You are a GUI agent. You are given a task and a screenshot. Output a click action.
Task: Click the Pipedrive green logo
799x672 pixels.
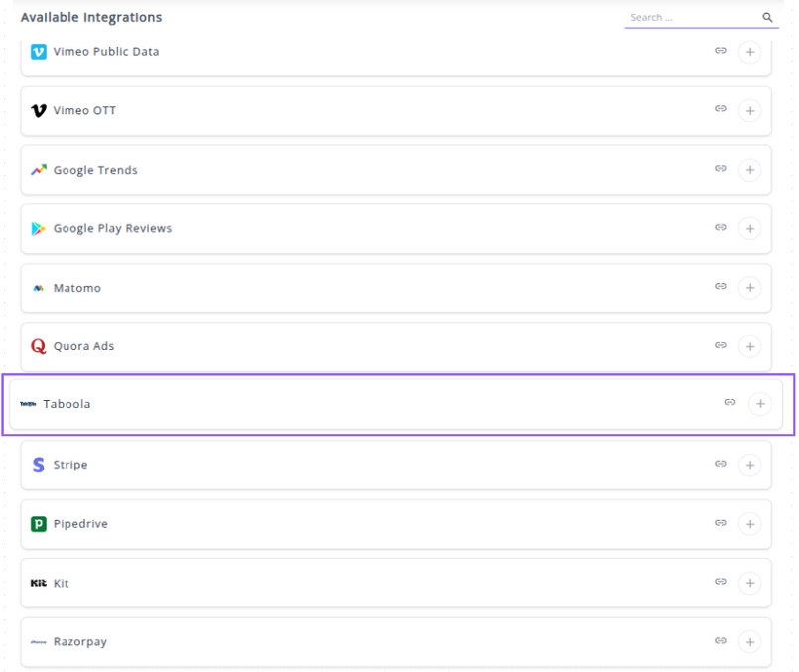[39, 524]
